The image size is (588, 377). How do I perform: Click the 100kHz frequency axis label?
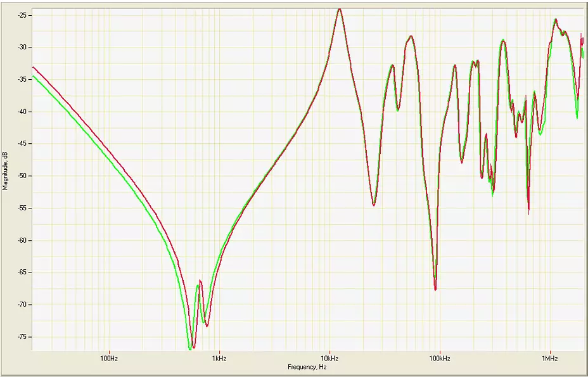point(440,359)
